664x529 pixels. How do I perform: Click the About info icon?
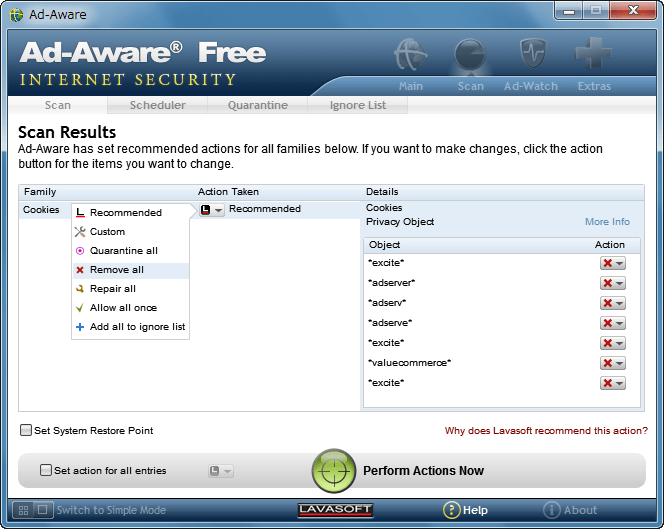click(551, 510)
